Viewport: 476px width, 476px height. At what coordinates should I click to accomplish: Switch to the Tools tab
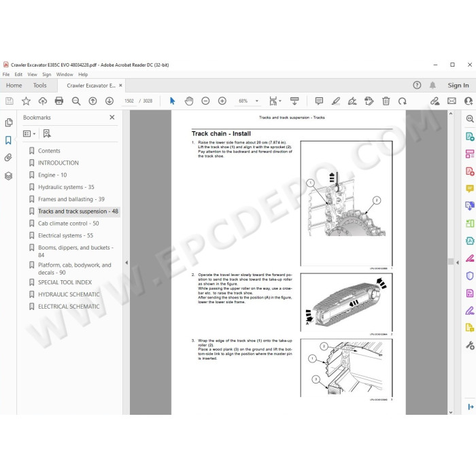39,85
